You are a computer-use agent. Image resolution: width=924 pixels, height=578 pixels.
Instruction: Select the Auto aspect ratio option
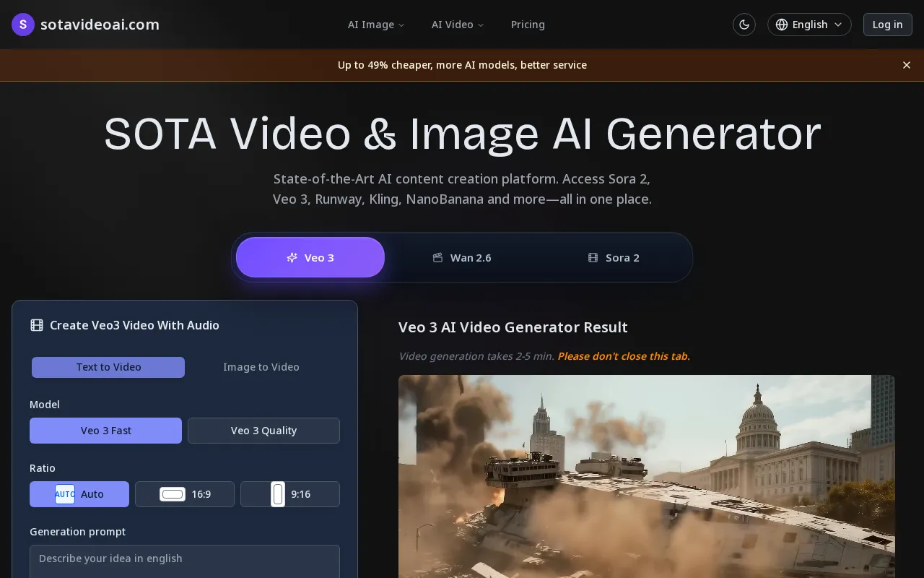pos(79,494)
